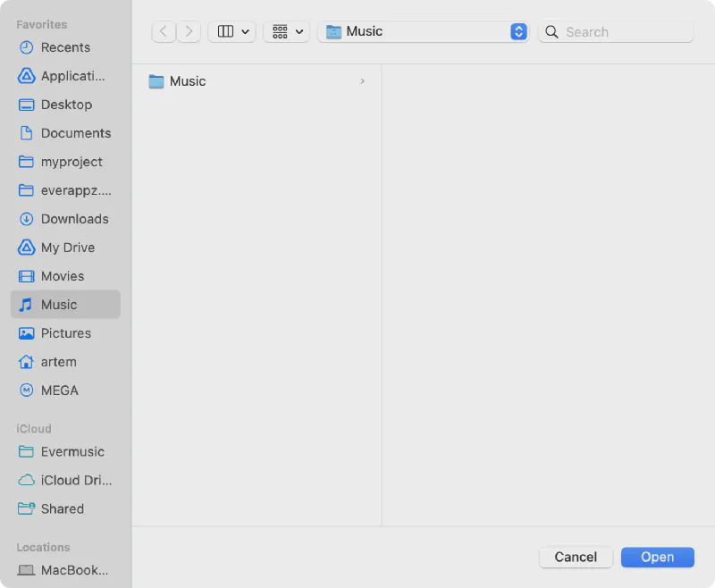Select Documents in Favorites sidebar
The width and height of the screenshot is (715, 588).
(75, 133)
